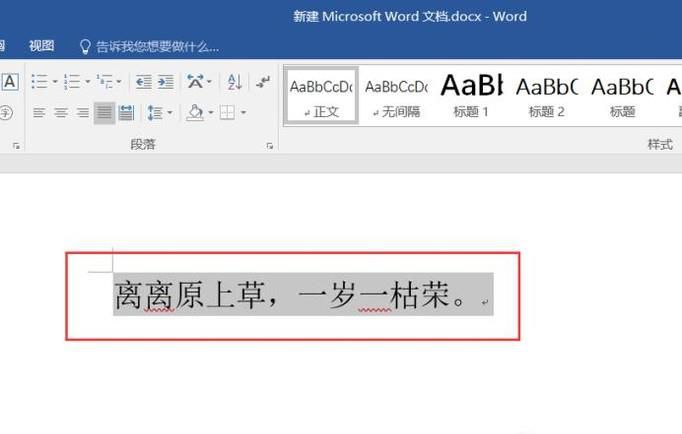Apply distributed alignment
Screen dimensions: 682x434
tap(126, 113)
